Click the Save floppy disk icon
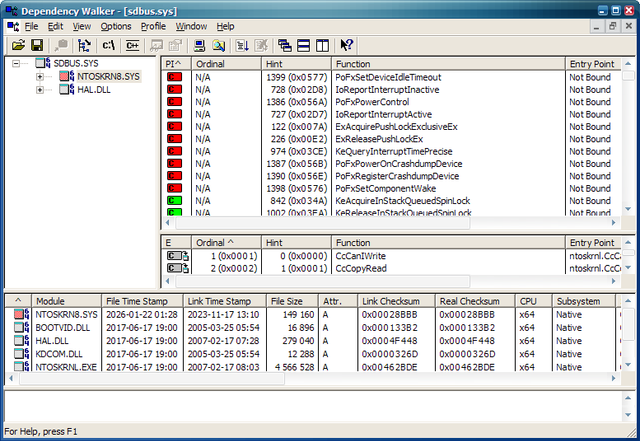This screenshot has width=640, height=441. pyautogui.click(x=37, y=45)
